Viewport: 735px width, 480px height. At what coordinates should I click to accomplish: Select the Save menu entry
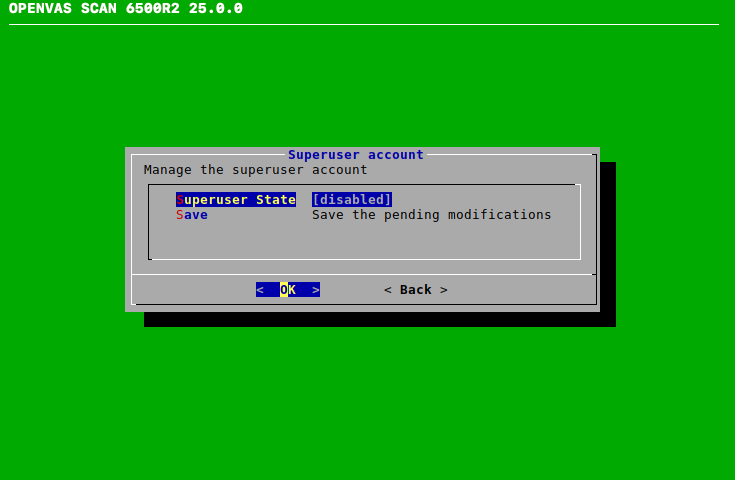[x=192, y=215]
